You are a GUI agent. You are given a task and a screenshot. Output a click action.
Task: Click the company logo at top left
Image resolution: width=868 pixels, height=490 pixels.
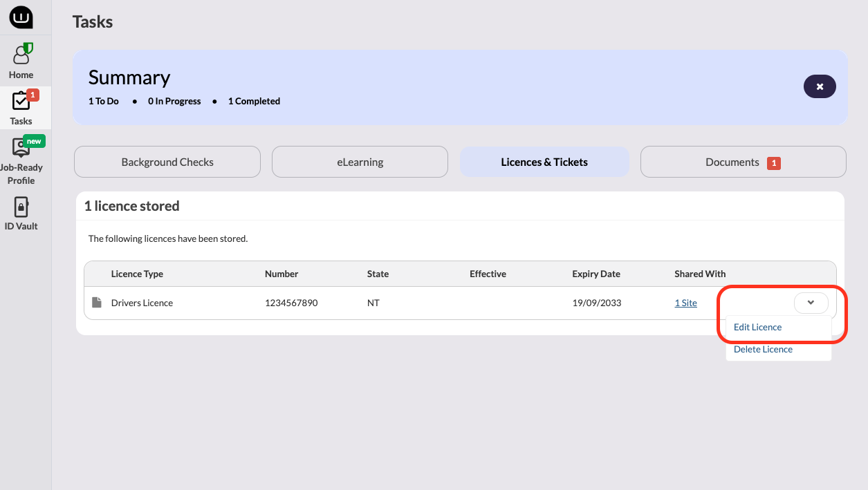(21, 17)
